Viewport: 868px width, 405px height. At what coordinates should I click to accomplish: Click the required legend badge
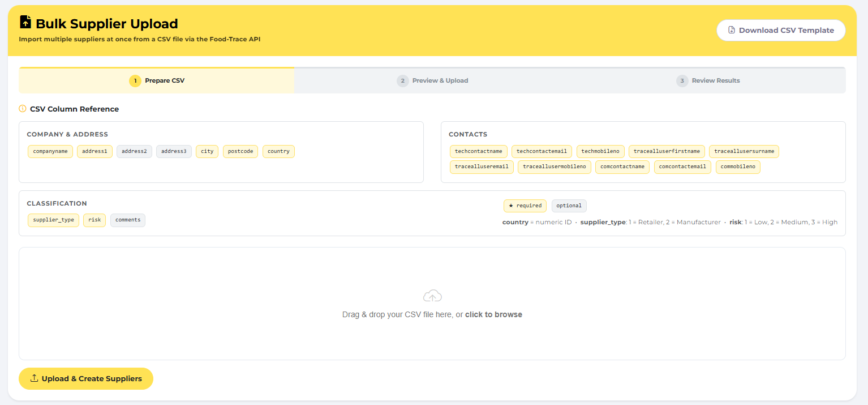pos(525,206)
